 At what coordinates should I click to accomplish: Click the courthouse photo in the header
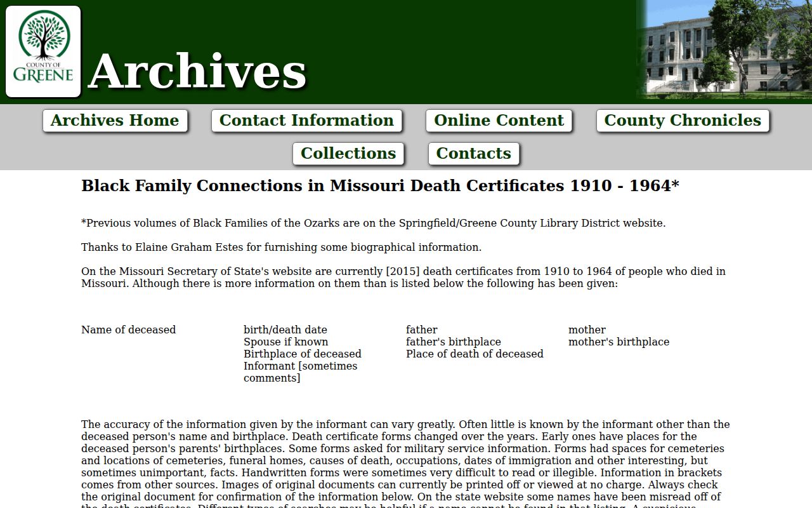[x=724, y=50]
